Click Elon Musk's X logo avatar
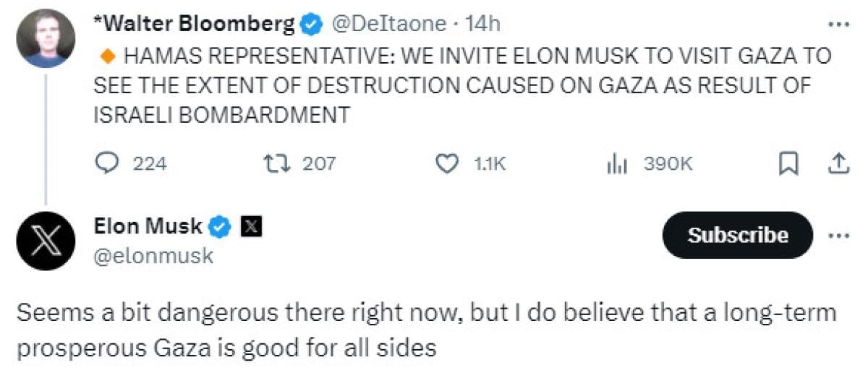Image resolution: width=868 pixels, height=386 pixels. (x=46, y=241)
